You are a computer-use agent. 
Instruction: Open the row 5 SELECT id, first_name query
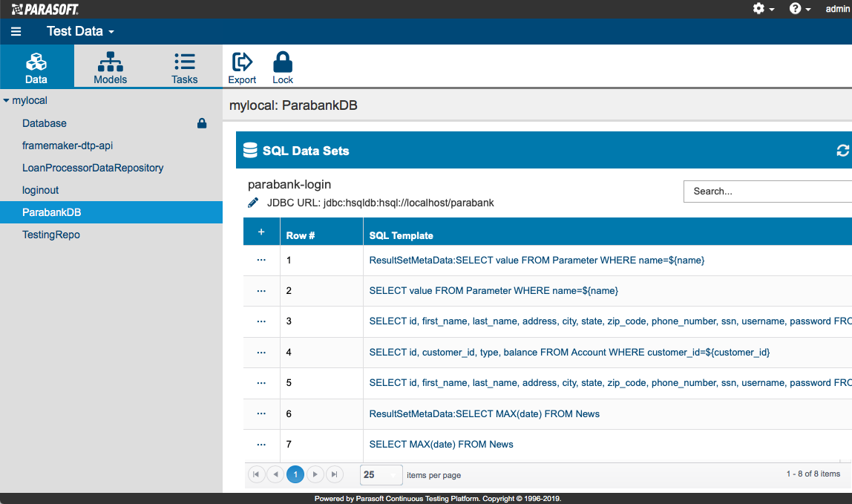[610, 383]
